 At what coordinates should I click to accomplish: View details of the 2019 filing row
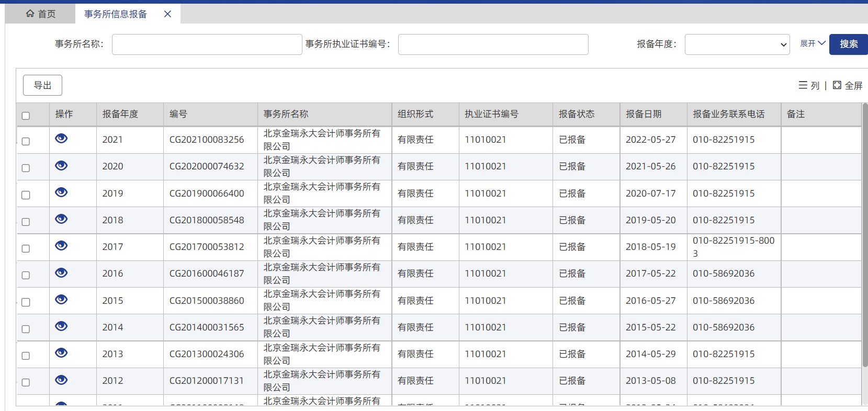tap(61, 192)
